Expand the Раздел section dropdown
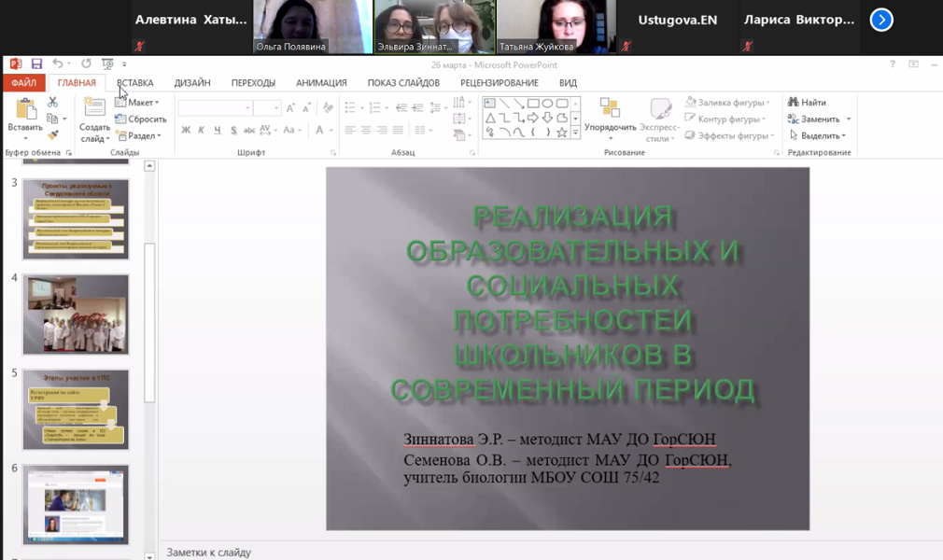This screenshot has height=560, width=943. (x=138, y=136)
